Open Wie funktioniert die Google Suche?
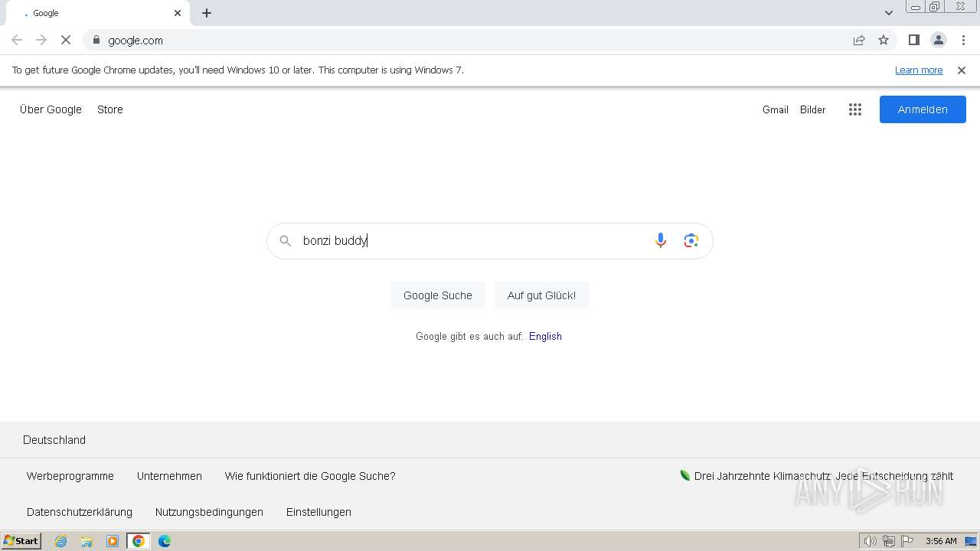Screen dimensions: 980x551 pos(310,476)
